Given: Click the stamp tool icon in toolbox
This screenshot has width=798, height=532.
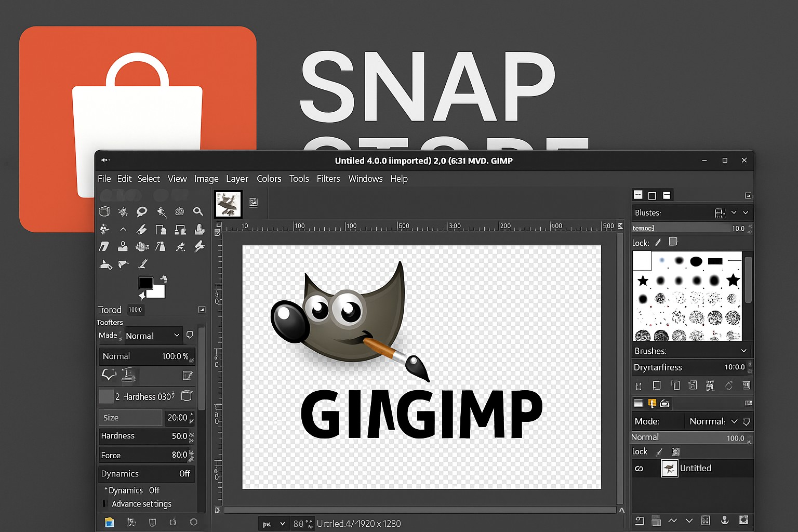Looking at the screenshot, I should (123, 246).
